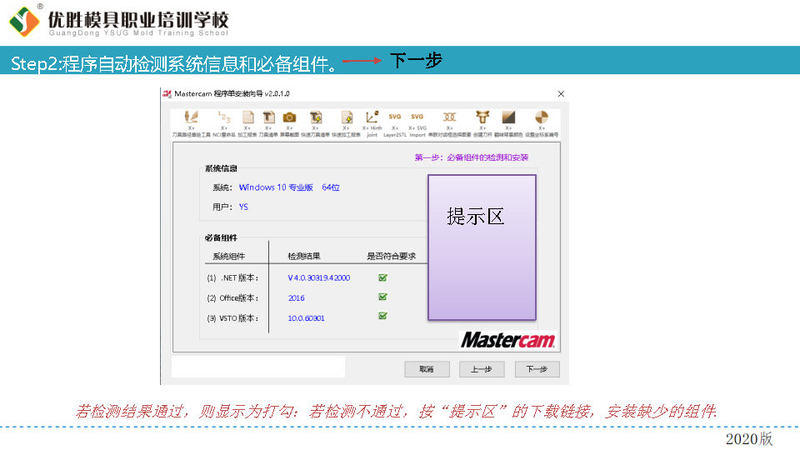This screenshot has height=450, width=800.
Task: Click the purple first-step heading text
Action: 471,158
